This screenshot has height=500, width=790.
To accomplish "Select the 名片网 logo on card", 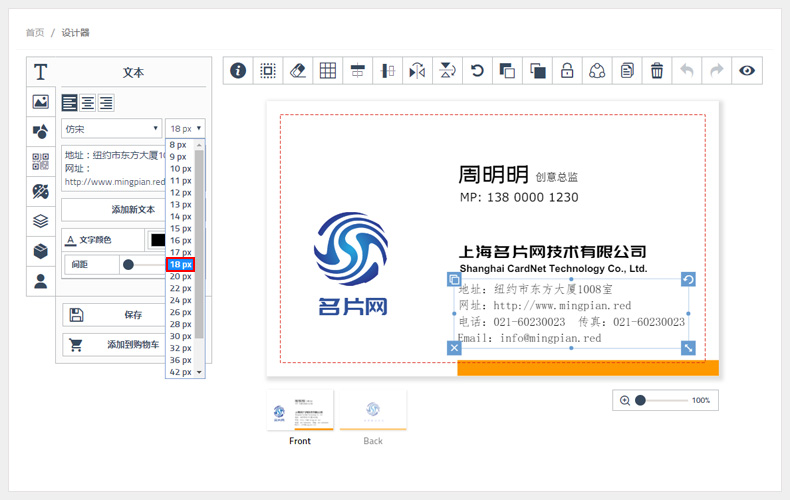I will [x=351, y=264].
